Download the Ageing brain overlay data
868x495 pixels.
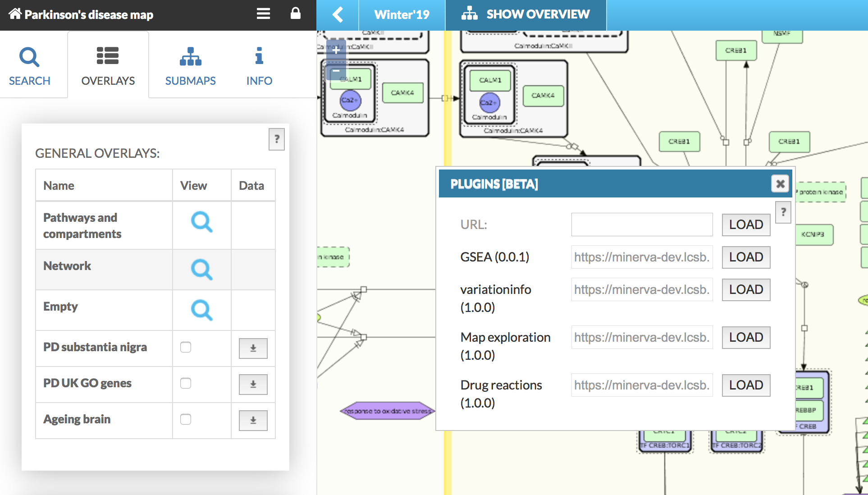[x=253, y=420]
